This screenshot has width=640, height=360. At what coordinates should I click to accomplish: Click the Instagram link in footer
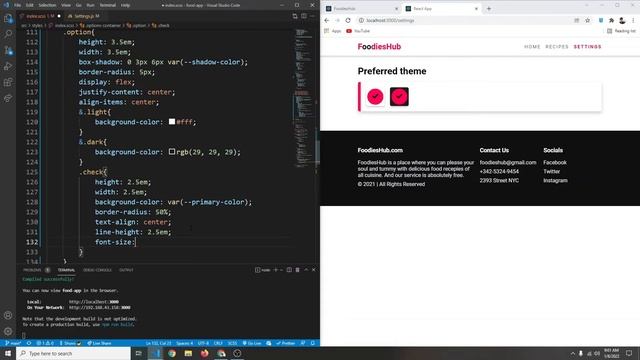pos(555,180)
